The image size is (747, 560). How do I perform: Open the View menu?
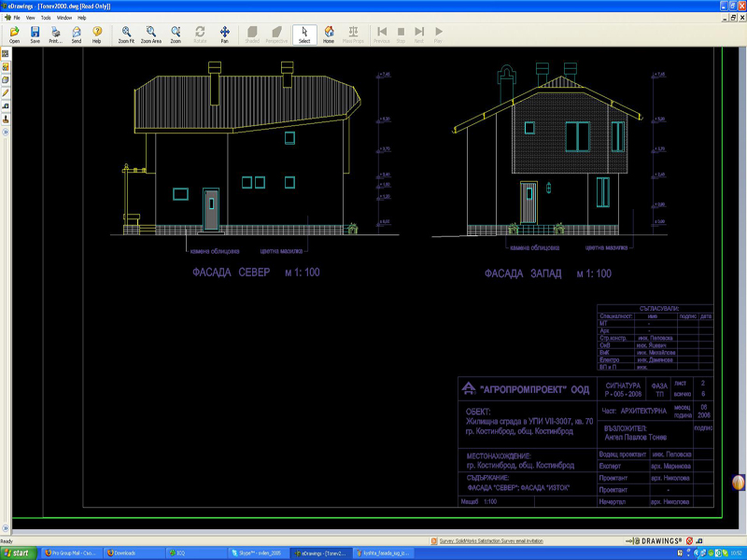click(31, 18)
